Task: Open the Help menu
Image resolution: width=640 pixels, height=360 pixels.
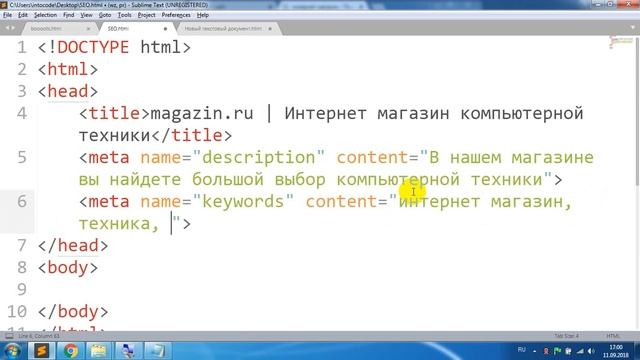Action: (203, 15)
